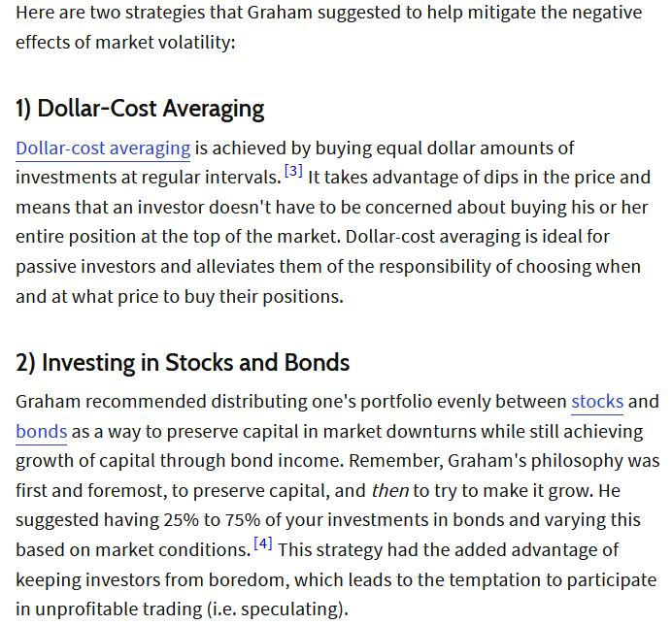672x625 pixels.
Task: Click footnote reference [3]
Action: pyautogui.click(x=293, y=173)
